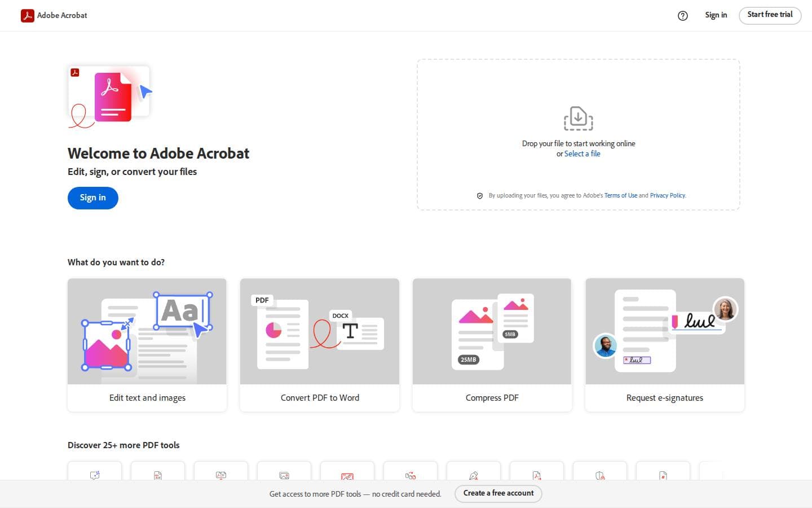Open the Edit text and images card

point(147,345)
